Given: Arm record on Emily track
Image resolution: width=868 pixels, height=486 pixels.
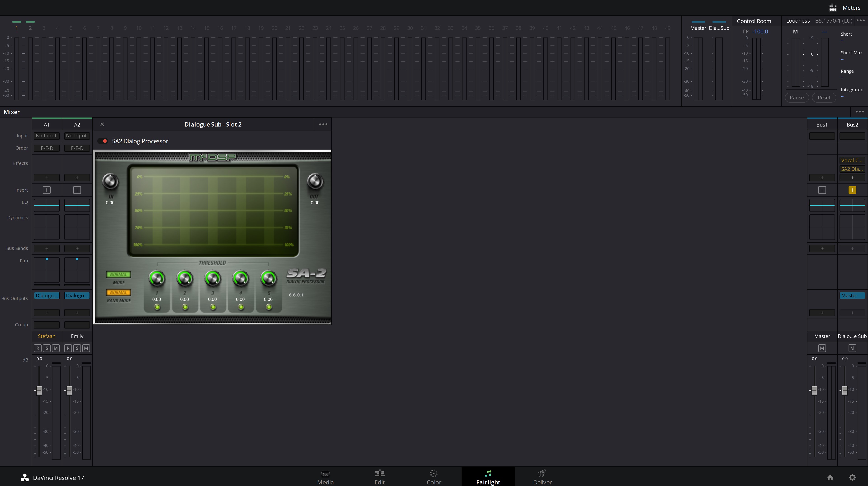Looking at the screenshot, I should 68,348.
